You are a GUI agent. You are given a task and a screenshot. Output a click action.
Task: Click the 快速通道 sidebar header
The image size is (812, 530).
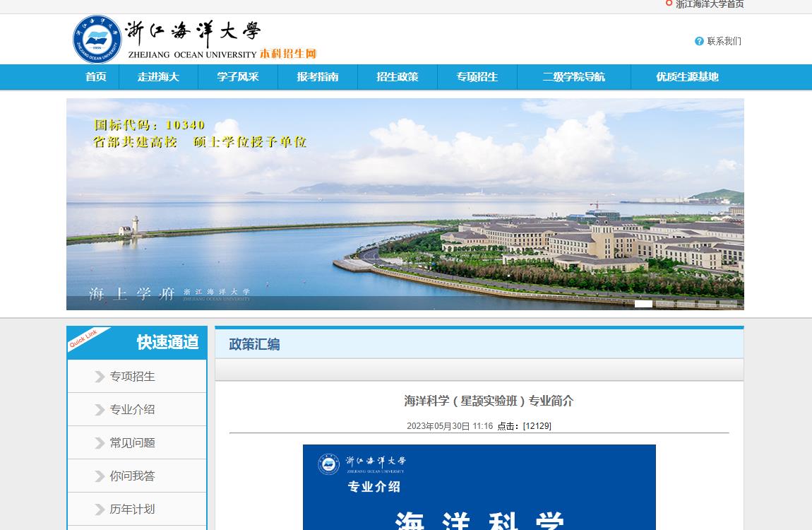coord(167,343)
